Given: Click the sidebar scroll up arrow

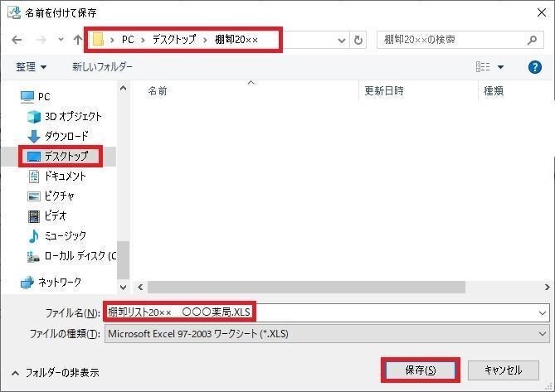Looking at the screenshot, I should [123, 89].
